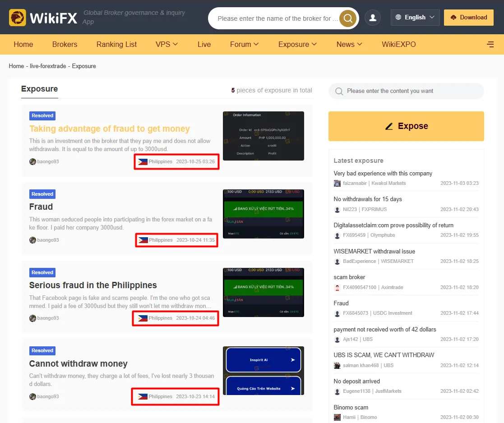Click the globe icon beside English
Screen dimensions: 504x423
click(x=398, y=17)
